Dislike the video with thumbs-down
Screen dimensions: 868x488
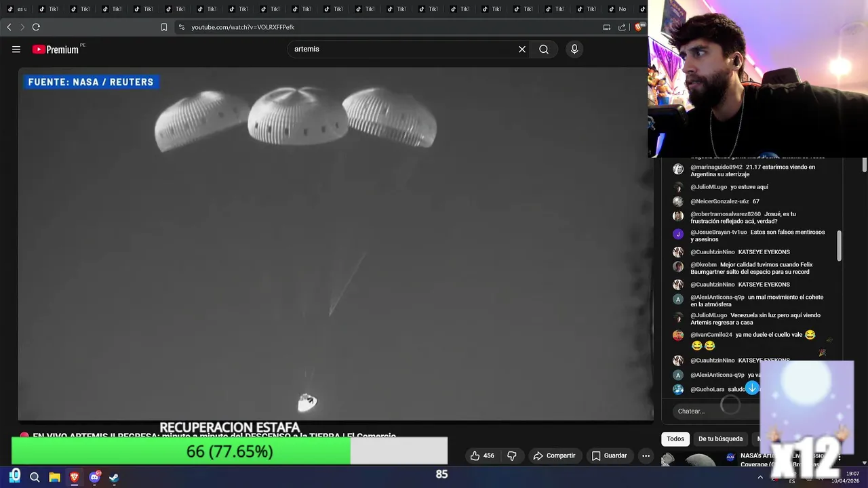pyautogui.click(x=512, y=455)
